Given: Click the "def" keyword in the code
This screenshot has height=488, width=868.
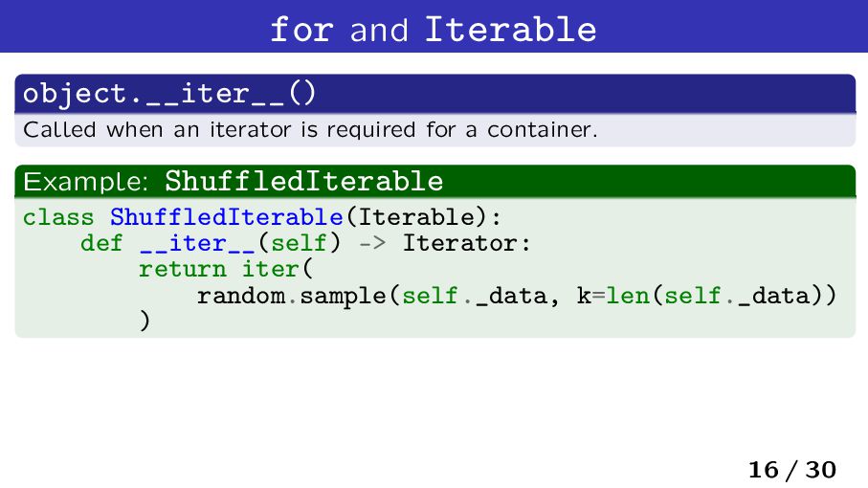Looking at the screenshot, I should click(x=101, y=243).
